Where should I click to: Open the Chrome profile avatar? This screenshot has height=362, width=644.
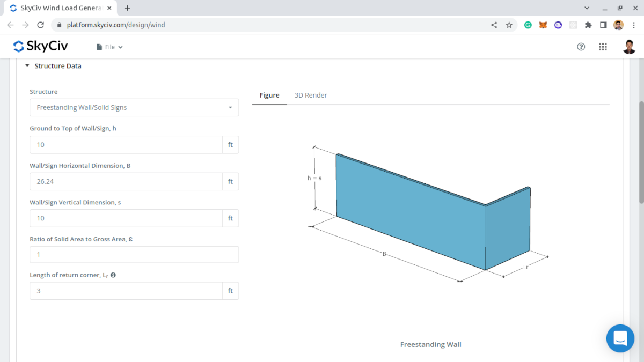(x=618, y=25)
